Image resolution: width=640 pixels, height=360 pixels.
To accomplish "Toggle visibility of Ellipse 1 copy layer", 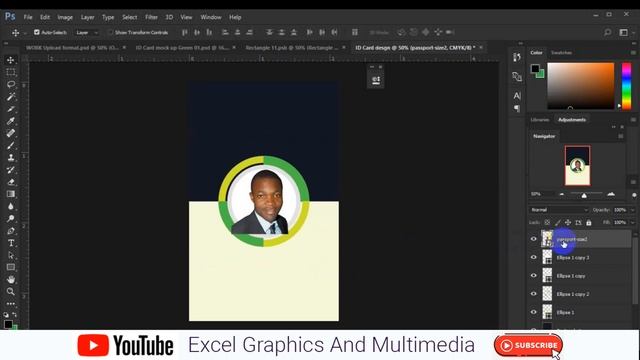I will tap(533, 276).
